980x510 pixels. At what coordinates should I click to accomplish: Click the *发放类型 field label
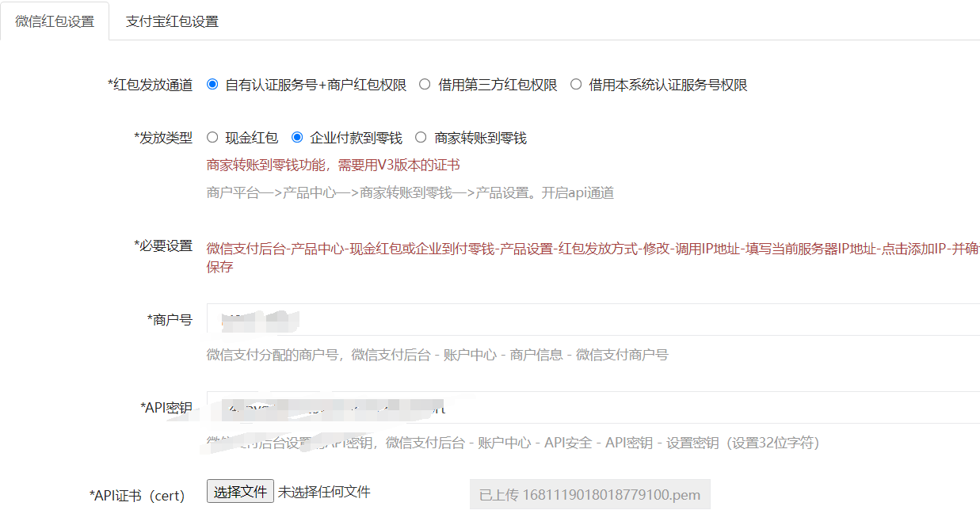tap(163, 138)
